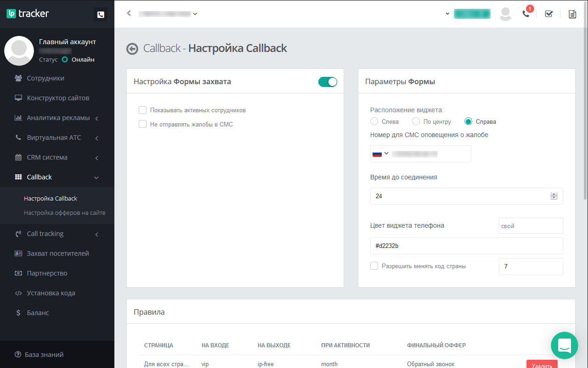Open country flag dropdown for SMS number
Screen dimensions: 588x368
pos(380,154)
